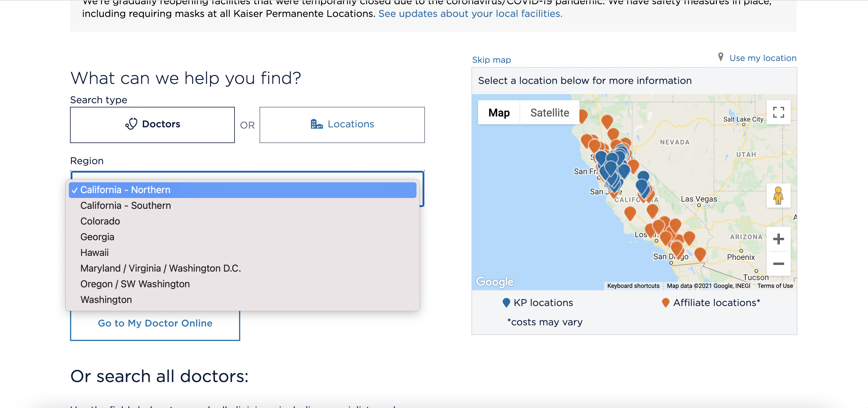
Task: Select Maryland / Virginia / Washington D.C. option
Action: click(242, 268)
